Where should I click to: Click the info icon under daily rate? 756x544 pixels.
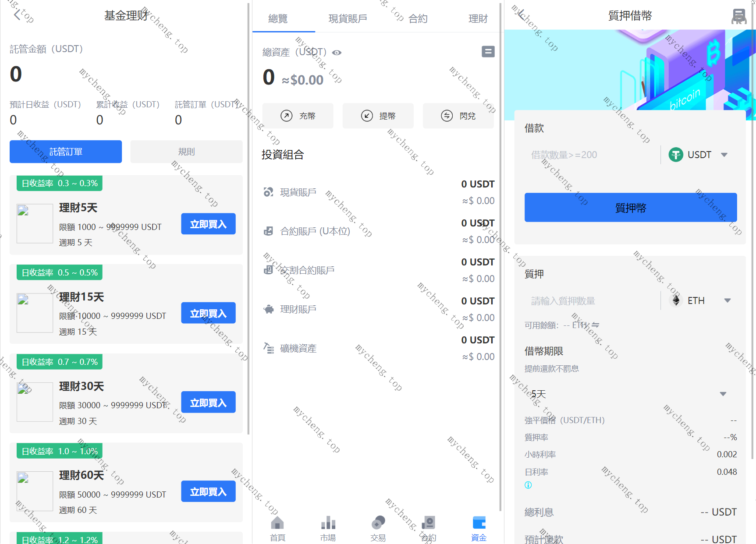(x=528, y=485)
